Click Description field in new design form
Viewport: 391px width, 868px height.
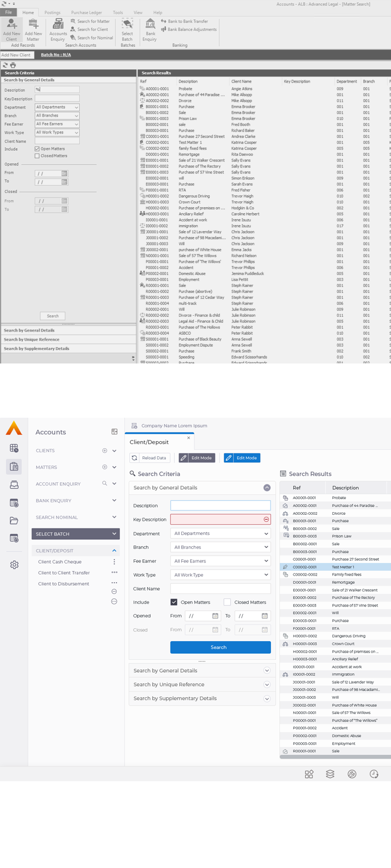click(x=220, y=505)
